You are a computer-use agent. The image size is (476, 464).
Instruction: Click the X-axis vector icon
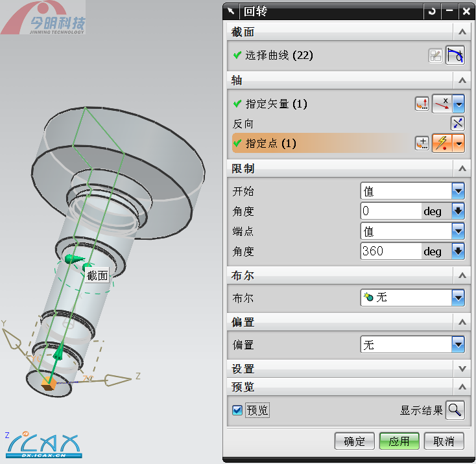[x=442, y=104]
